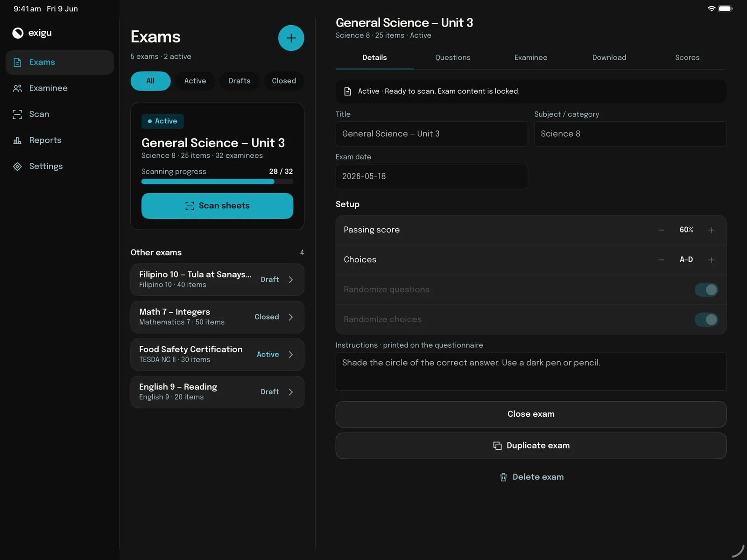Click the Delete exam link
This screenshot has height=560, width=747.
point(531,477)
